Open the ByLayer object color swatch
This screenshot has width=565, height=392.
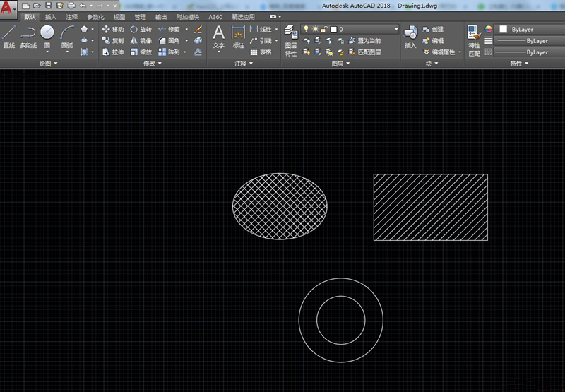[504, 30]
